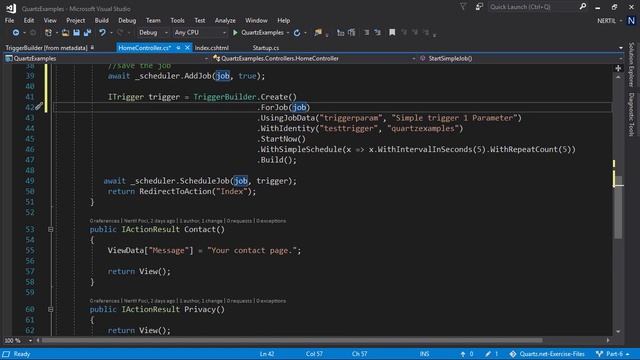Click the Navigate Backward toolbar icon

[x=16, y=33]
